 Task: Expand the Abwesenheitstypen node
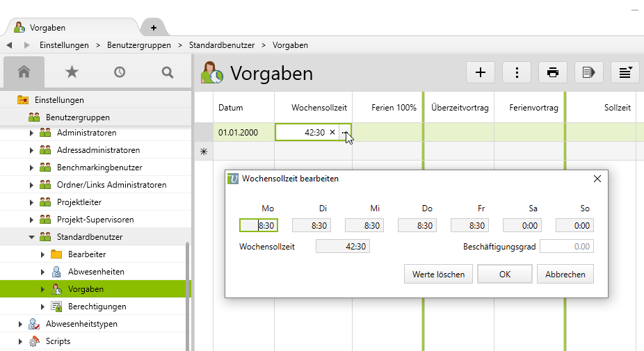click(x=20, y=324)
